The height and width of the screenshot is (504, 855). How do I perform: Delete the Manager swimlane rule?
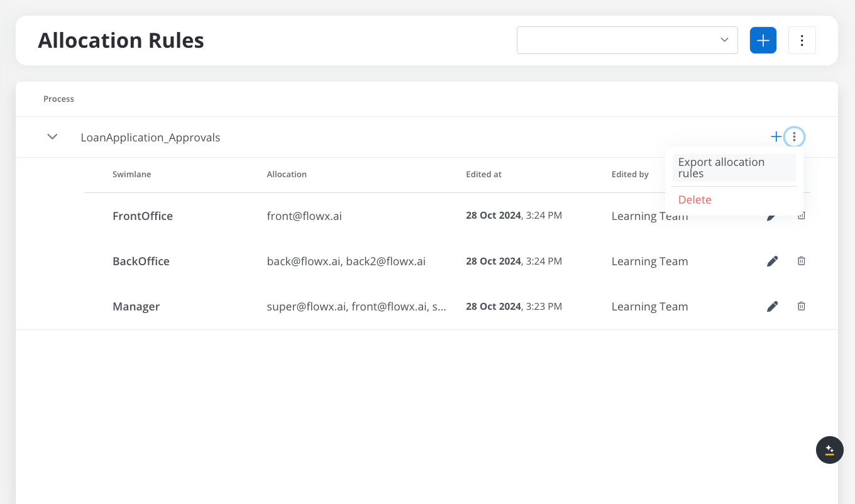[x=802, y=306]
